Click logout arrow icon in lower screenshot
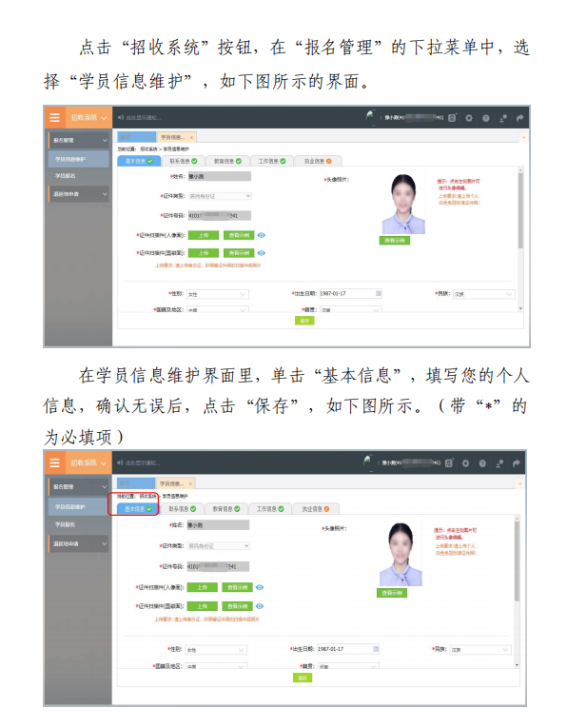This screenshot has height=728, width=567. (516, 462)
